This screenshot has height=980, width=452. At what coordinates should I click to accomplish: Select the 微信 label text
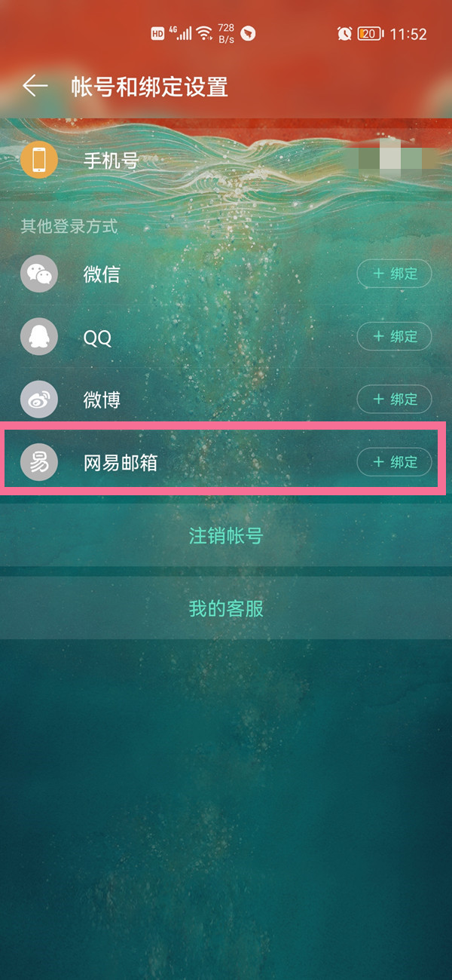tap(102, 274)
